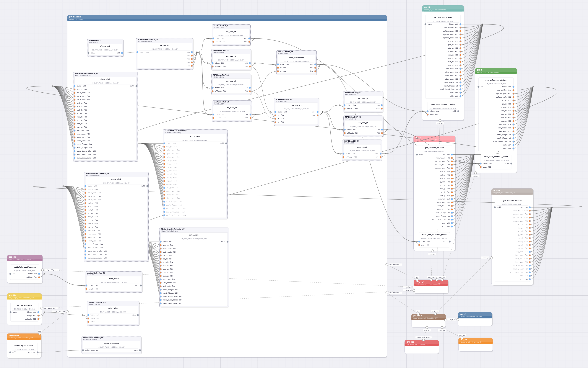Click the usb port on microbolo node

[40, 333]
